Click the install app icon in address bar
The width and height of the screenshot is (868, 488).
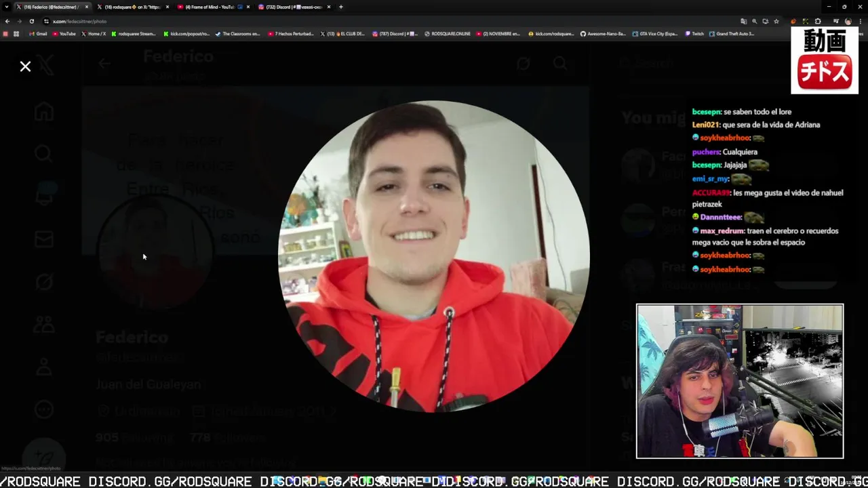[x=766, y=21]
